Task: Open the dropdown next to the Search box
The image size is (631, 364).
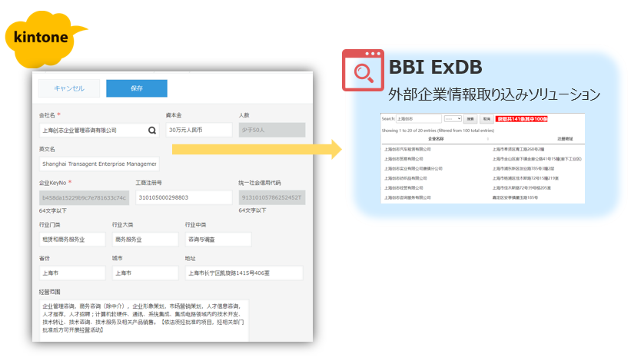Action: [x=453, y=119]
